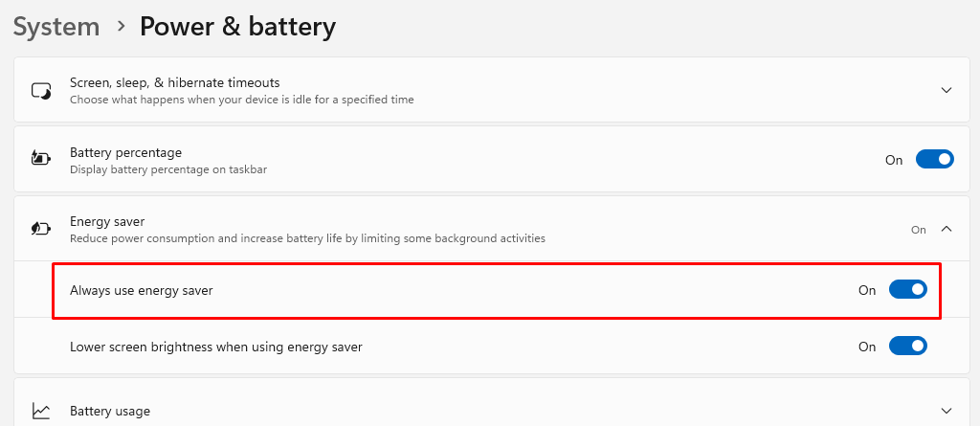Viewport: 980px width, 426px height.
Task: Click the breadcrumb arrow separator after System
Action: click(121, 27)
